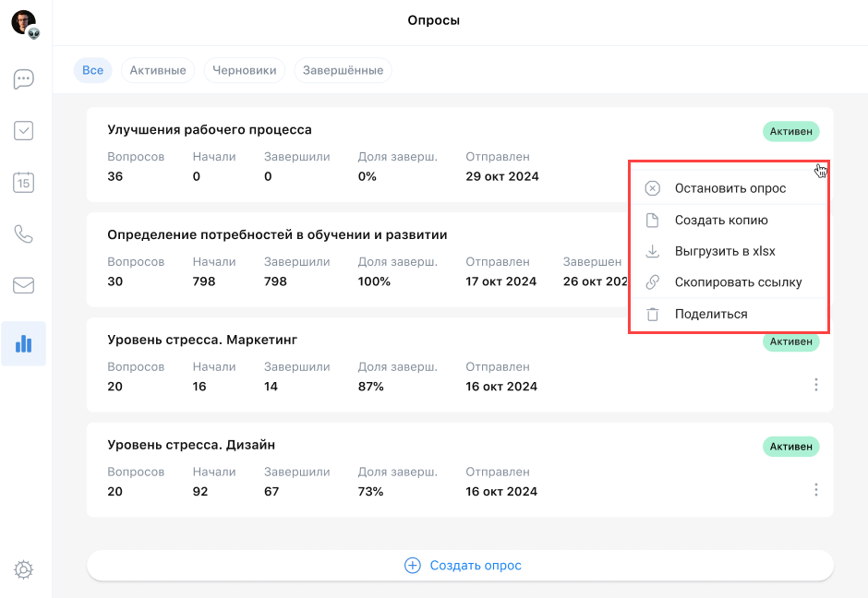Switch to the "Все" filter tab
Image resolution: width=868 pixels, height=598 pixels.
click(x=92, y=70)
